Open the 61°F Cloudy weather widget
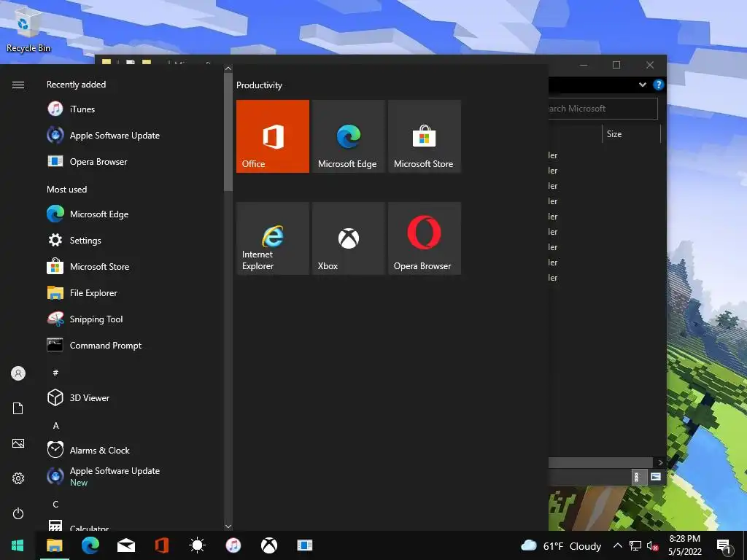 tap(561, 545)
